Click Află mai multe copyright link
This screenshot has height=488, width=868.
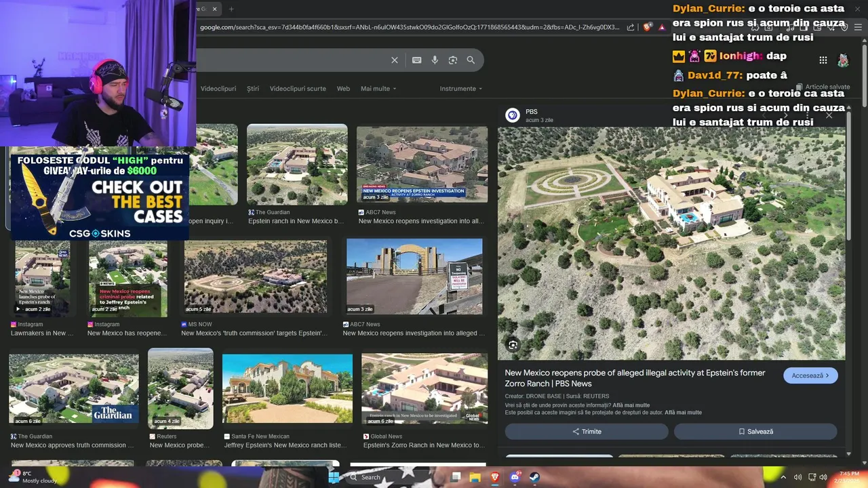pyautogui.click(x=683, y=413)
